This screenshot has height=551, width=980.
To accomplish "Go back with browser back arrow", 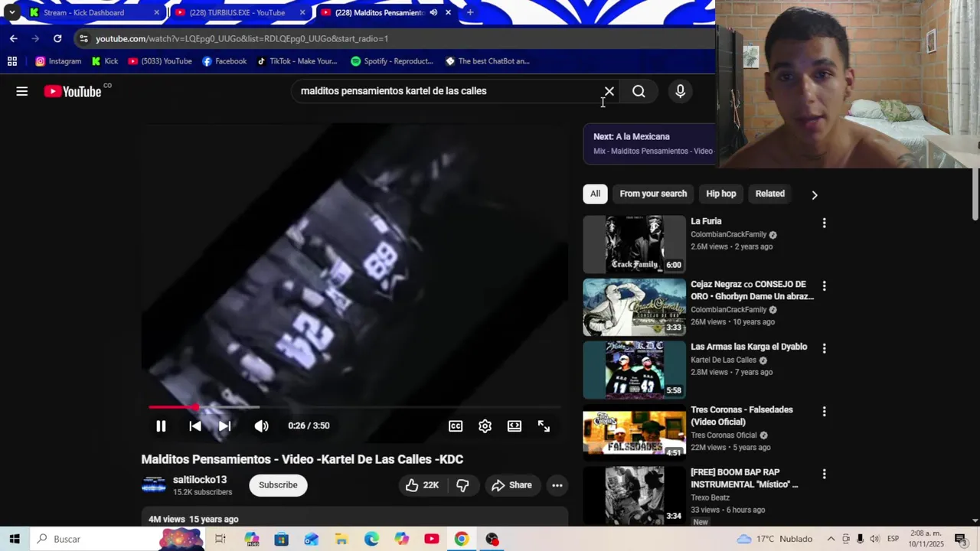I will [x=13, y=38].
